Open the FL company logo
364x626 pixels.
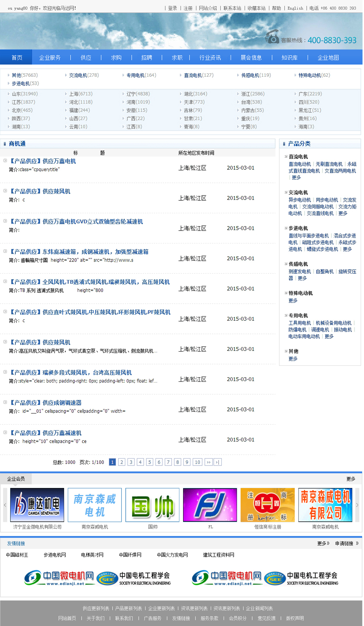click(x=210, y=505)
